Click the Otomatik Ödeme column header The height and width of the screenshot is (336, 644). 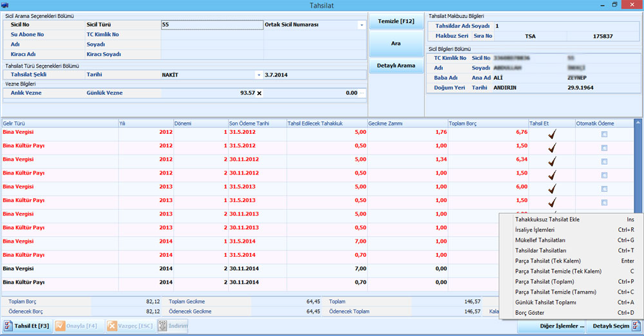click(604, 123)
